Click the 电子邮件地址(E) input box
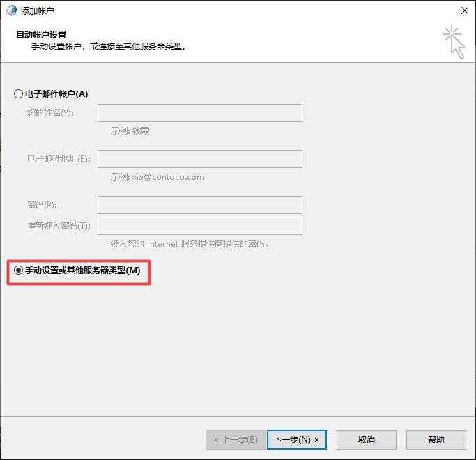The width and height of the screenshot is (476, 460). point(200,159)
